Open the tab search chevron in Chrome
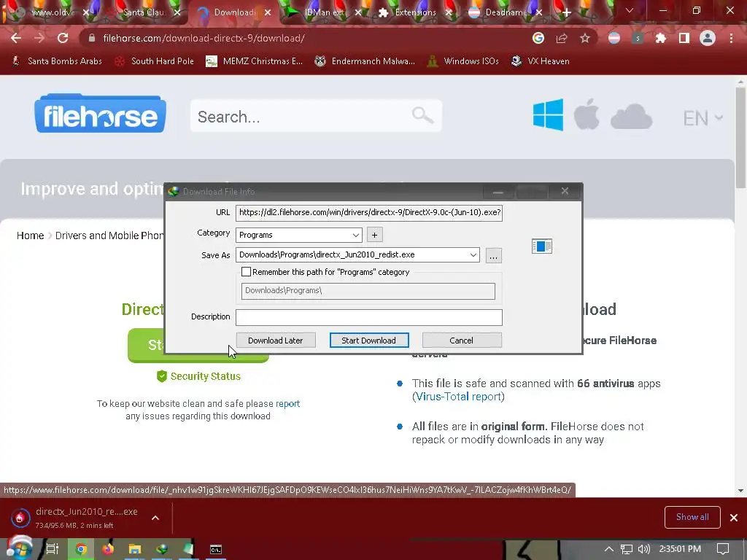Viewport: 747px width, 560px height. 630,10
